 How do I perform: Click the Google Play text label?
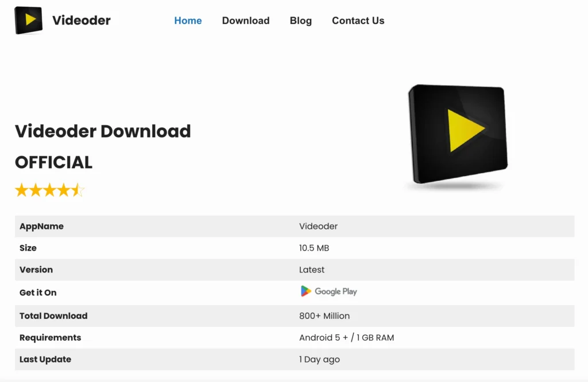tap(335, 291)
